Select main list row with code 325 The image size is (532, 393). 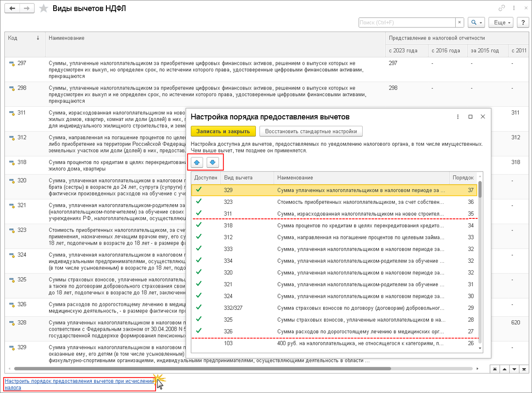pyautogui.click(x=95, y=286)
